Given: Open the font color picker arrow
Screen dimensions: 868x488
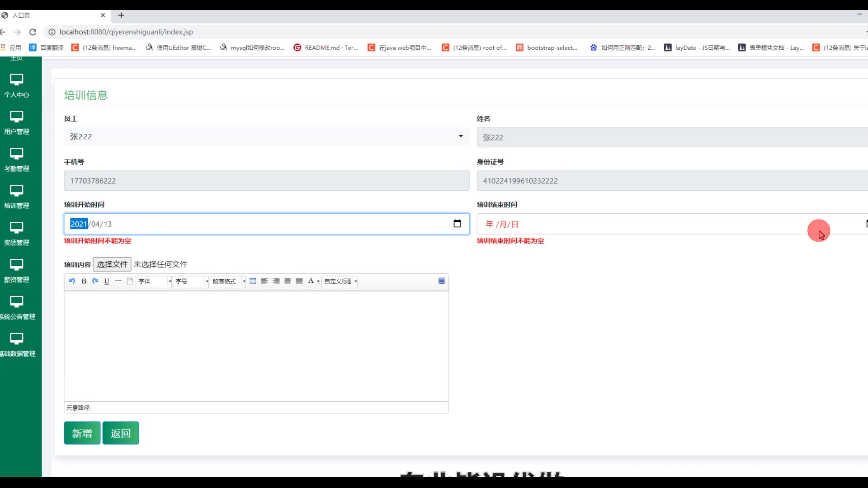Looking at the screenshot, I should 318,281.
